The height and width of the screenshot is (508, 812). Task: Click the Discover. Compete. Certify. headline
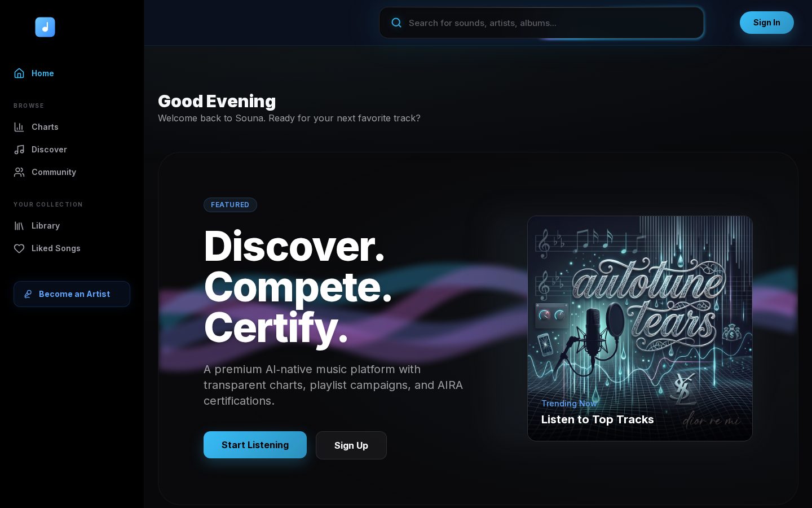pos(298,287)
